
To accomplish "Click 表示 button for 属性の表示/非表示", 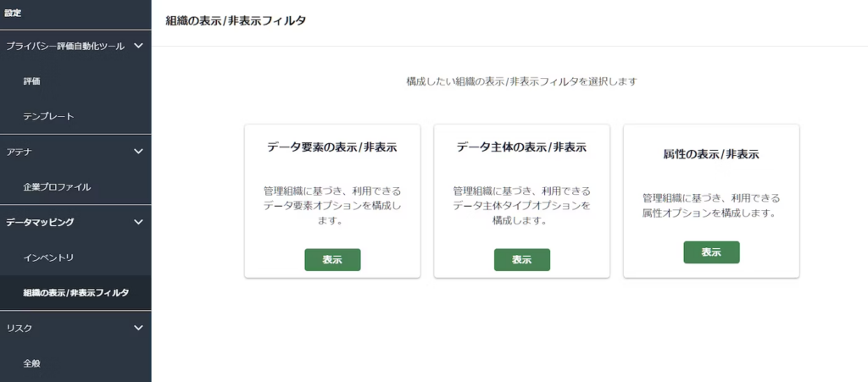I will click(711, 252).
